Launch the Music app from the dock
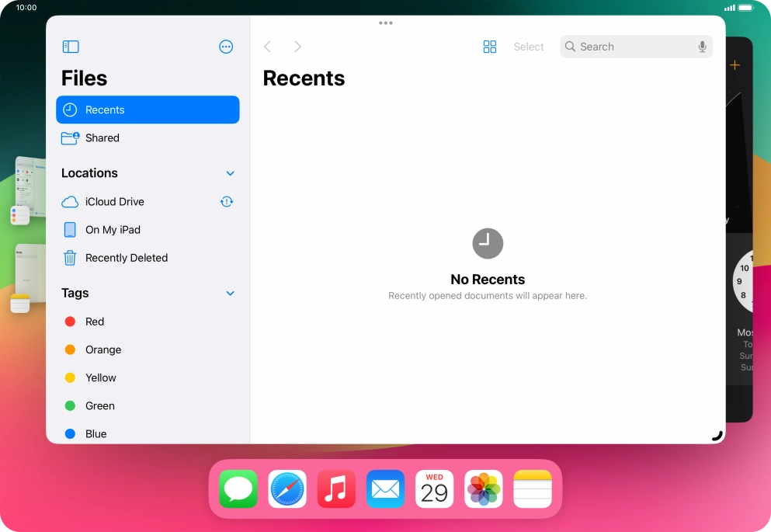This screenshot has width=771, height=532. point(336,489)
